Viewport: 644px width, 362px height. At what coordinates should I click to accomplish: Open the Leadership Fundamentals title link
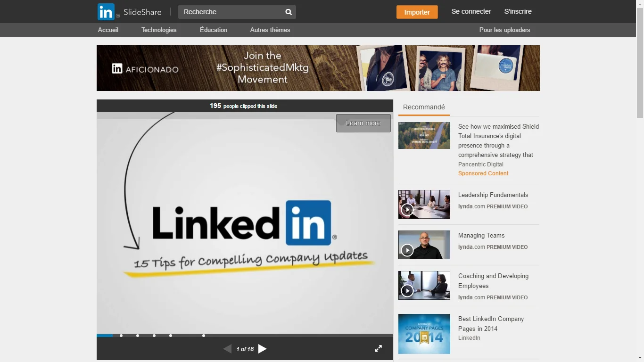coord(493,195)
